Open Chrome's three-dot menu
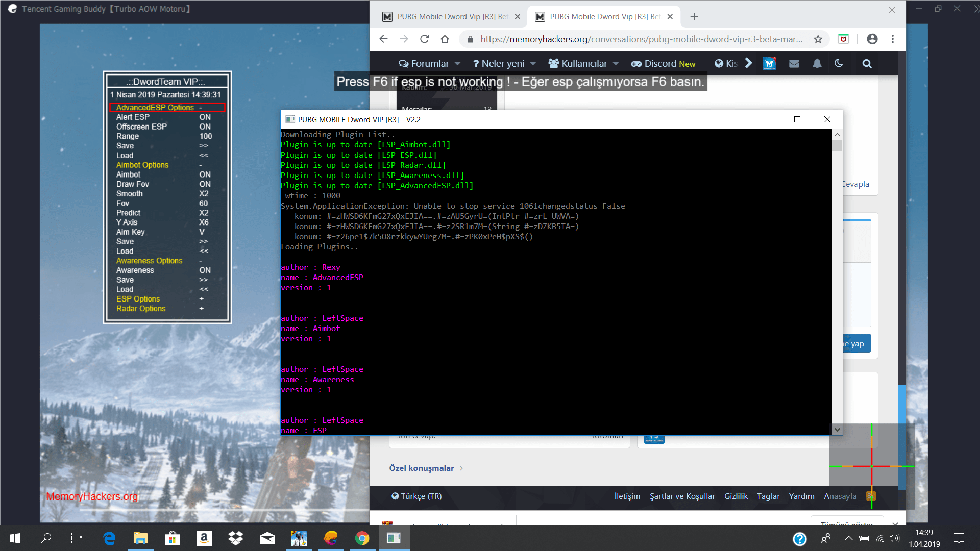The image size is (980, 551). [893, 39]
